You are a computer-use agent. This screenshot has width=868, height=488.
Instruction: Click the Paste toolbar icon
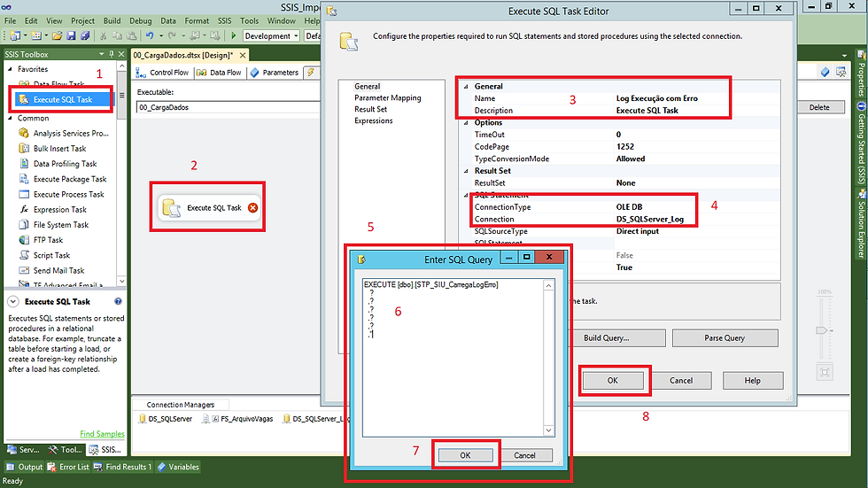[x=131, y=36]
